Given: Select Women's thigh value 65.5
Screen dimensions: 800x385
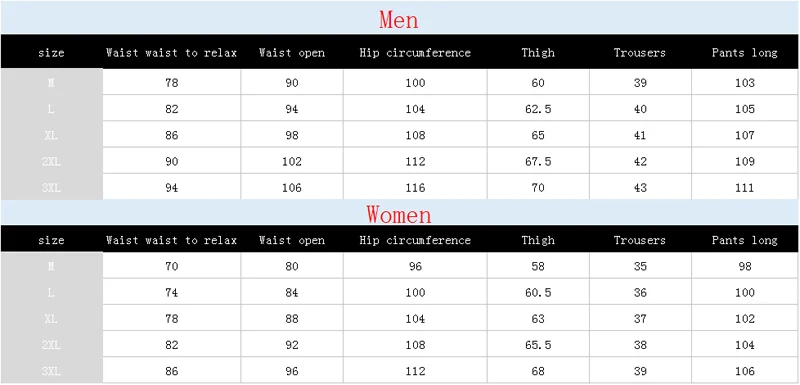Looking at the screenshot, I should (538, 345).
